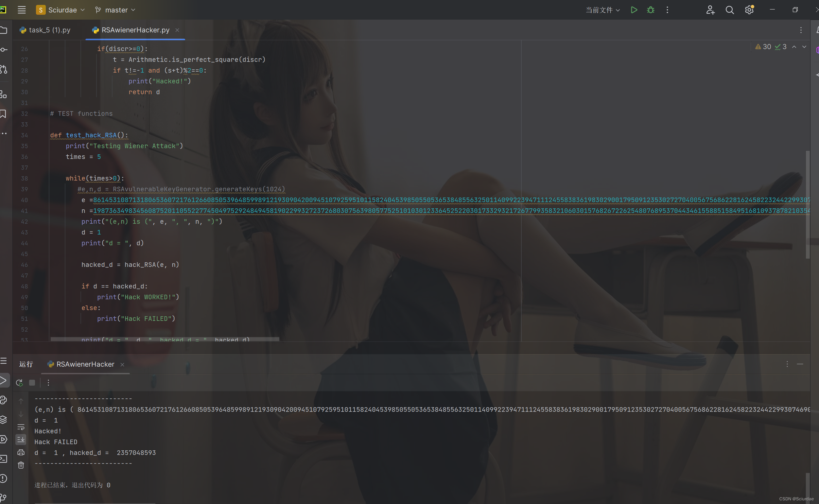Disable scroll to end in the console
The image size is (819, 504).
tap(21, 439)
